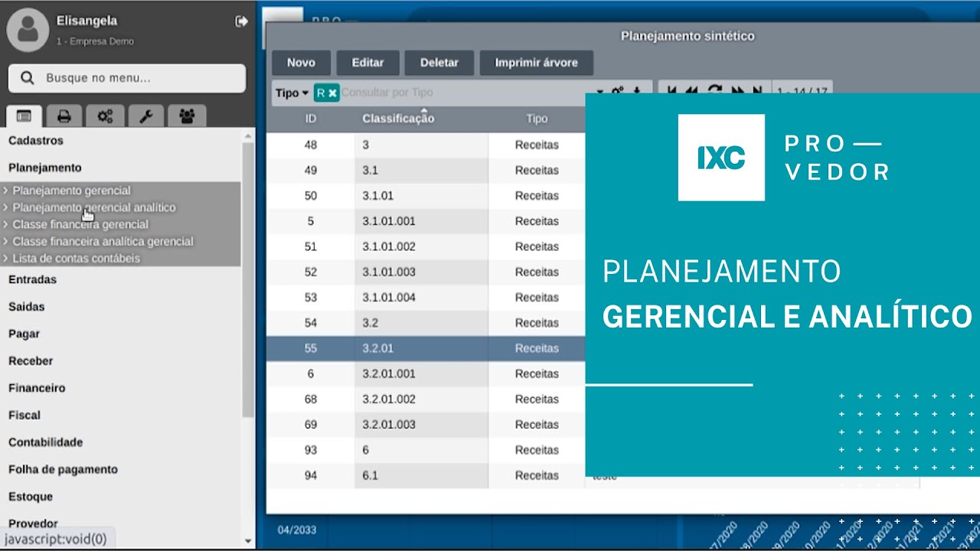Image resolution: width=980 pixels, height=551 pixels.
Task: Open the printer tab icon
Action: [64, 116]
